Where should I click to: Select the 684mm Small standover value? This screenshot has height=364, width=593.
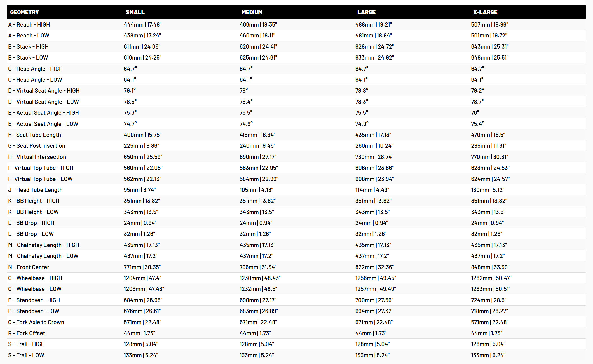click(143, 300)
